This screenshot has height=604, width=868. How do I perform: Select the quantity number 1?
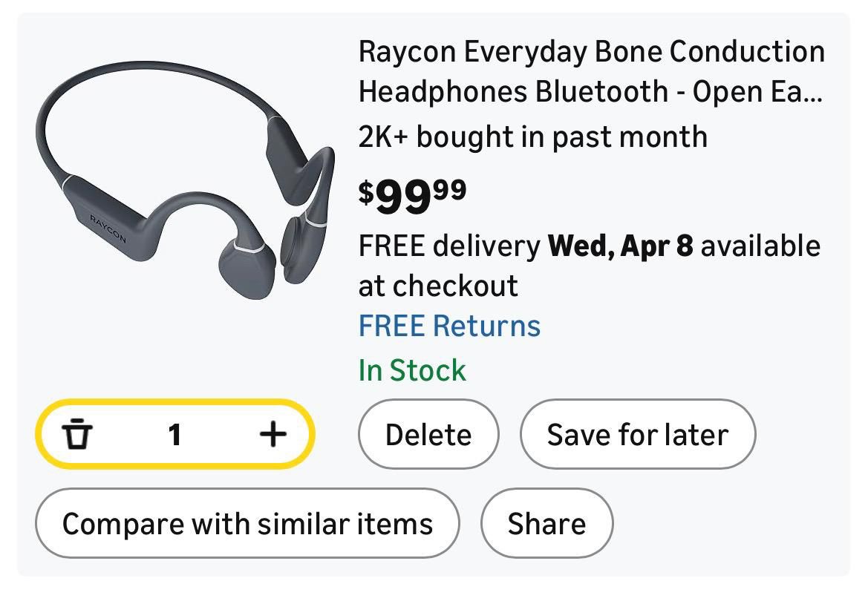[x=174, y=434]
